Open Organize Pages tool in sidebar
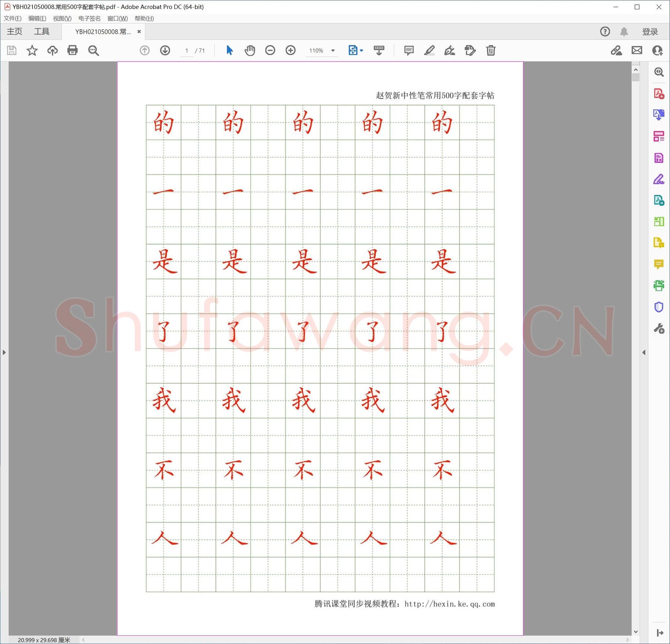Image resolution: width=670 pixels, height=644 pixels. click(x=659, y=136)
